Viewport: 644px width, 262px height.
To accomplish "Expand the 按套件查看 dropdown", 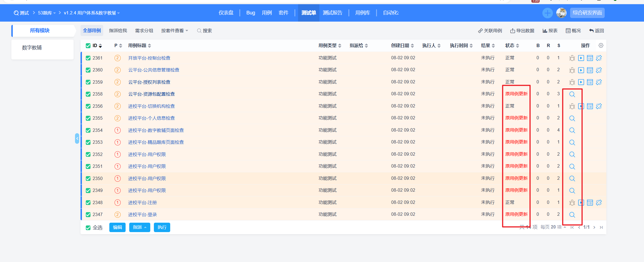I will [x=174, y=31].
